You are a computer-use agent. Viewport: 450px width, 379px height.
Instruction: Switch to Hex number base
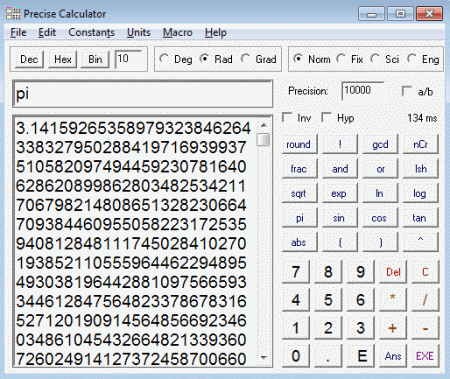pyautogui.click(x=63, y=60)
